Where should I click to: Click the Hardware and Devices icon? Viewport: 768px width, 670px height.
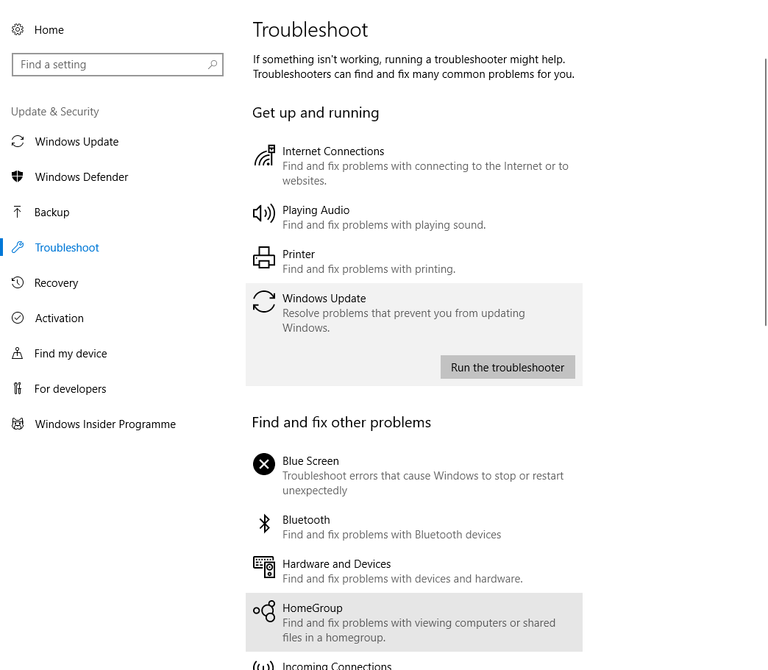coord(264,567)
